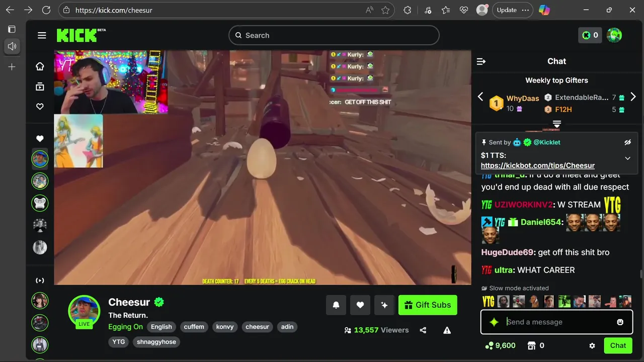
Task: Open the shop icon next to 0
Action: [531, 345]
